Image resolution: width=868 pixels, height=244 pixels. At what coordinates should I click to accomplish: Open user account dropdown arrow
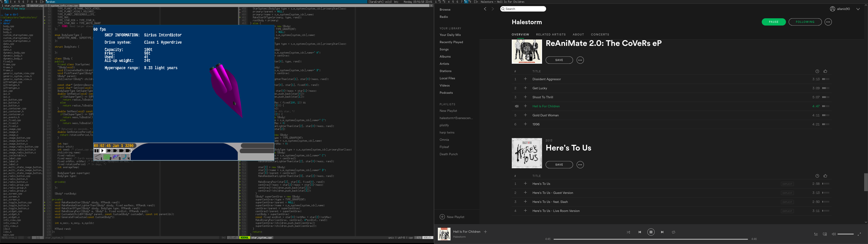click(x=858, y=9)
